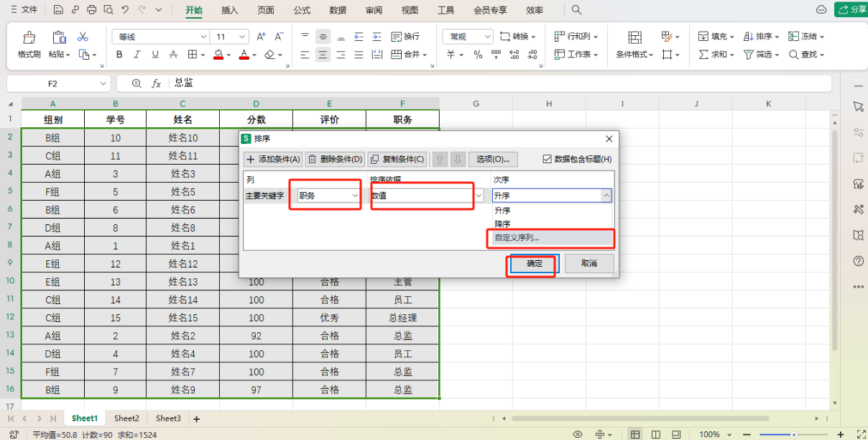The width and height of the screenshot is (868, 440).
Task: Toggle reading mode eye icon in status bar
Action: (x=577, y=434)
